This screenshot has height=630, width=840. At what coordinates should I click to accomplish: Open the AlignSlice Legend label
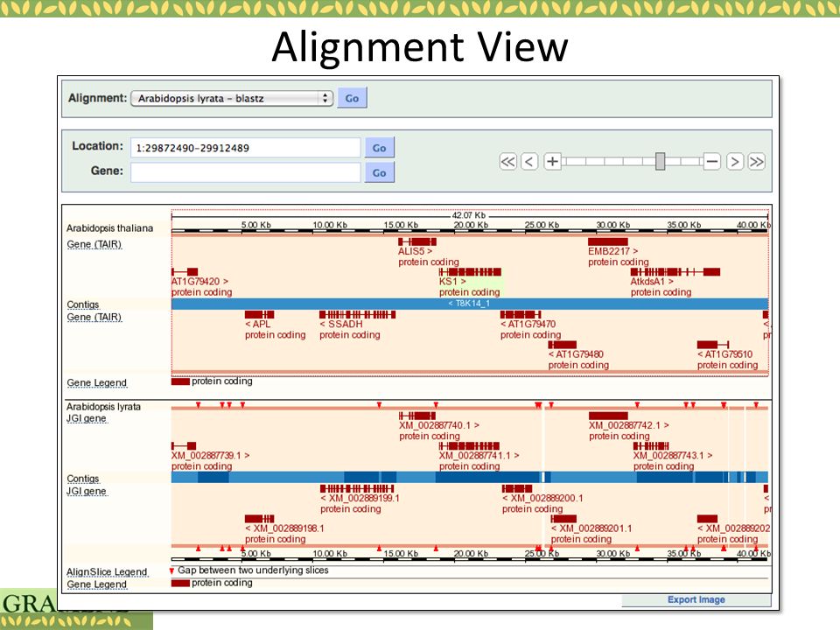107,572
